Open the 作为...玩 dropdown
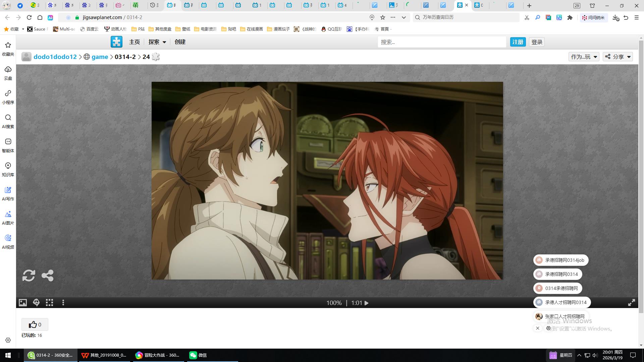 click(584, 57)
